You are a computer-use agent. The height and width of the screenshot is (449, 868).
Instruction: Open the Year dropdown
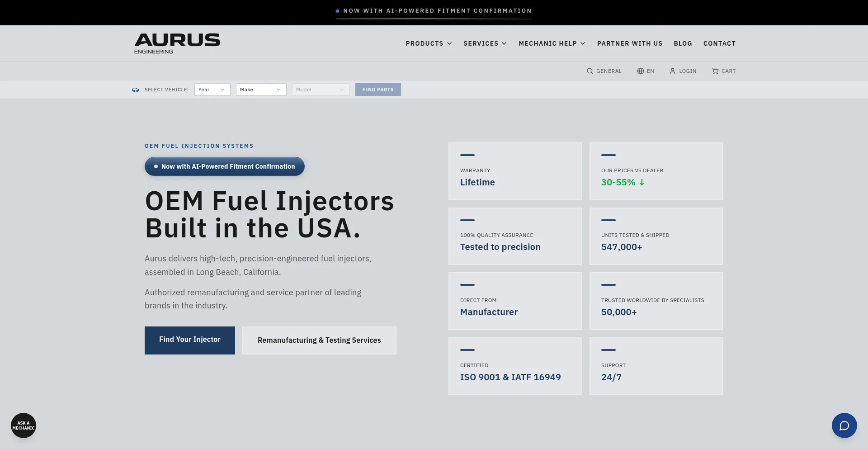click(x=212, y=90)
